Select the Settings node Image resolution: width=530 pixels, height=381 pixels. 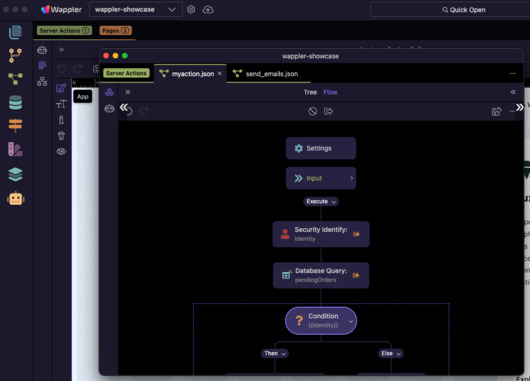coord(321,148)
